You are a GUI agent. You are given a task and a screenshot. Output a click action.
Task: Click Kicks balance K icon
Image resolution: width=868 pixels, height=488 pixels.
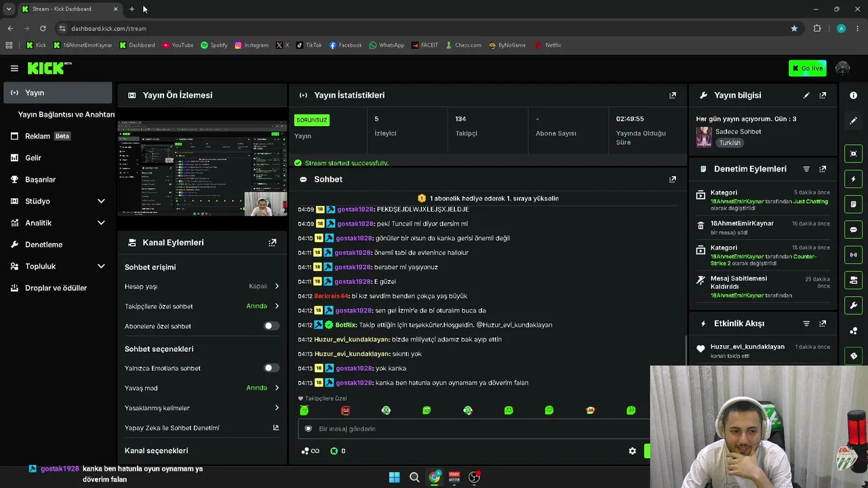[334, 451]
